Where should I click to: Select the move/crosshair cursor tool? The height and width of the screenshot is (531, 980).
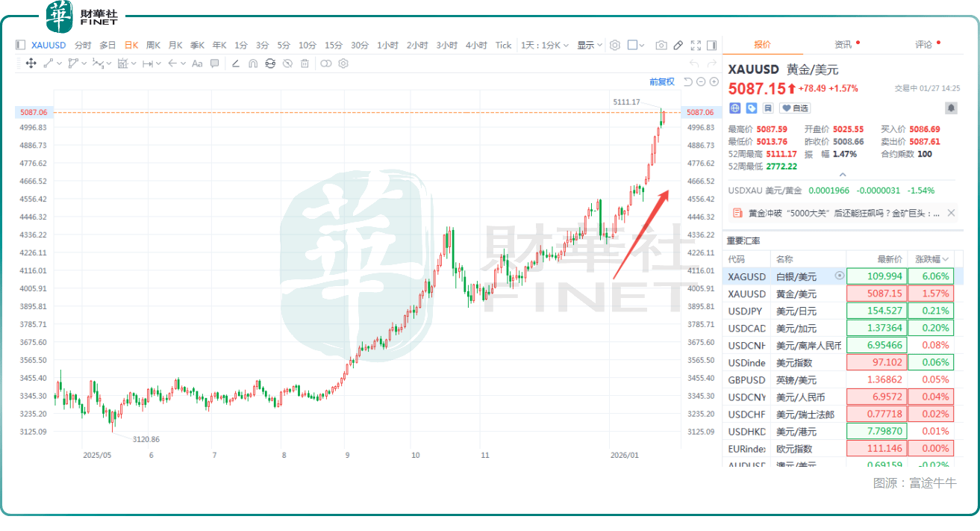[31, 63]
